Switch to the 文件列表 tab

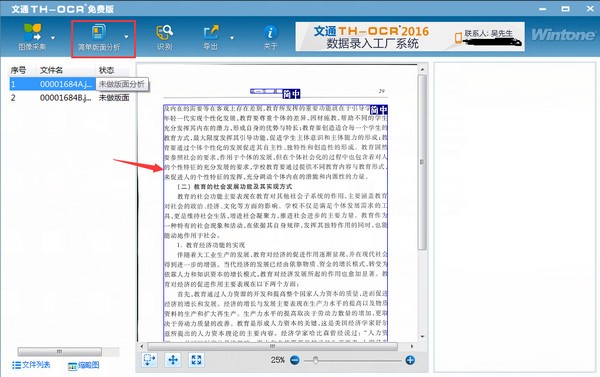point(31,365)
